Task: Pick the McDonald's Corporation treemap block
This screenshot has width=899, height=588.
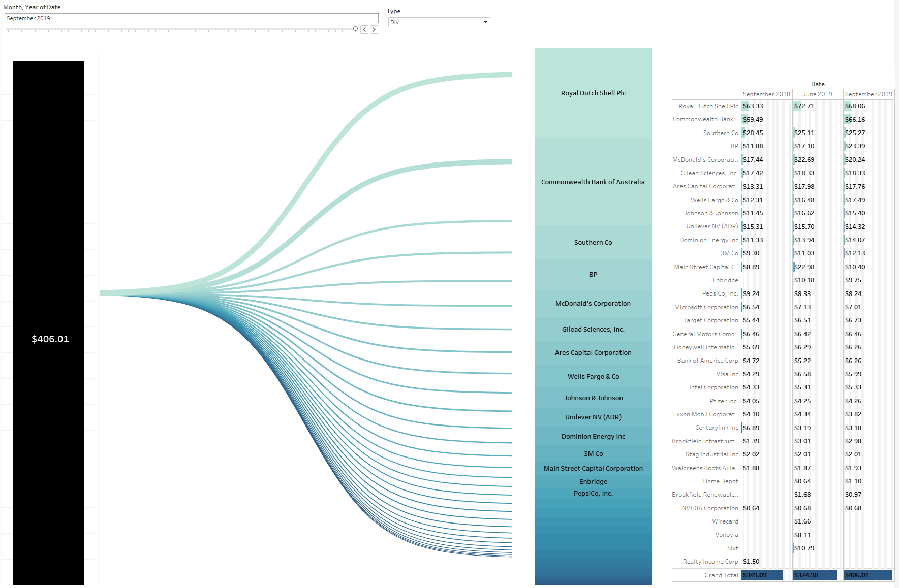Action: tap(594, 303)
